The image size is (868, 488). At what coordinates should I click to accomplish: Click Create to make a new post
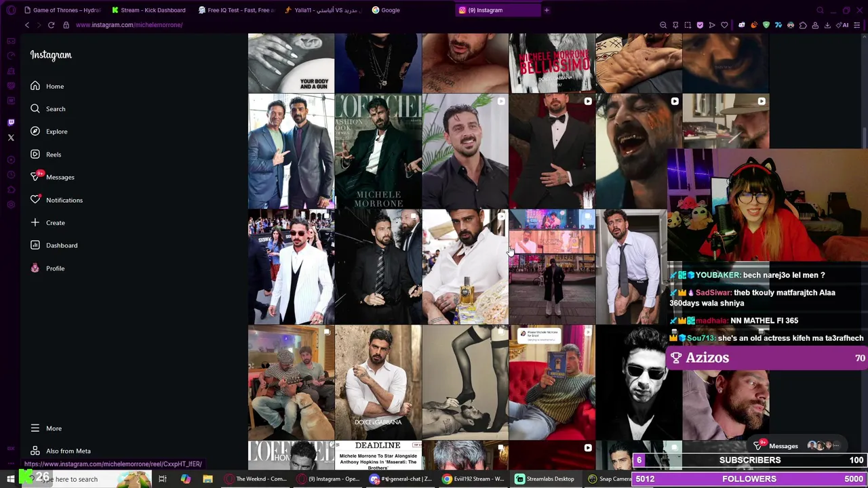click(x=47, y=222)
